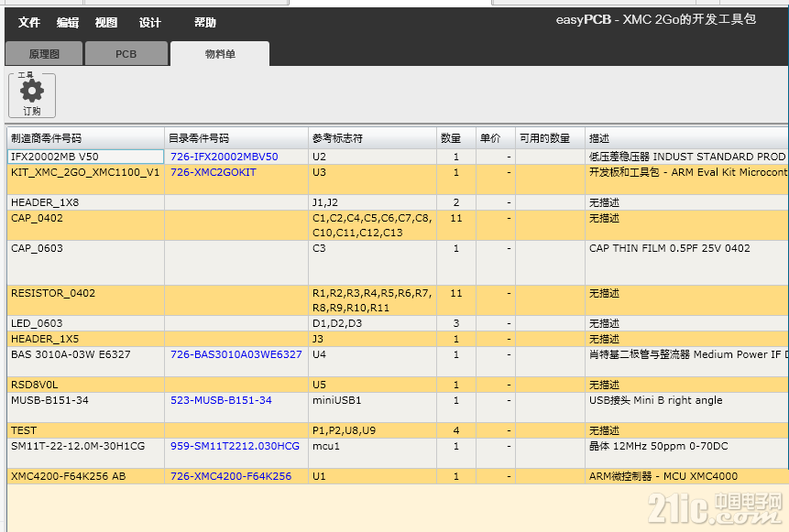Click the J1,J2 reference designator cell

pos(372,202)
